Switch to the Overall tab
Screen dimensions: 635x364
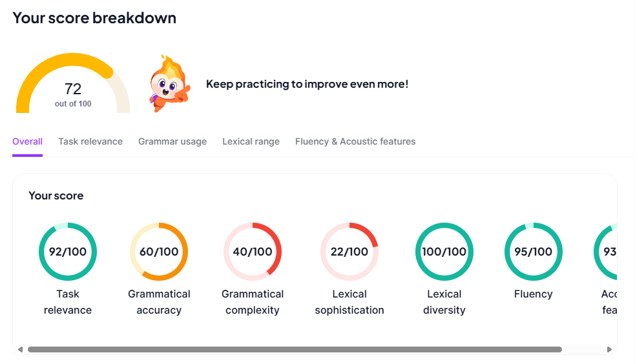pos(27,141)
